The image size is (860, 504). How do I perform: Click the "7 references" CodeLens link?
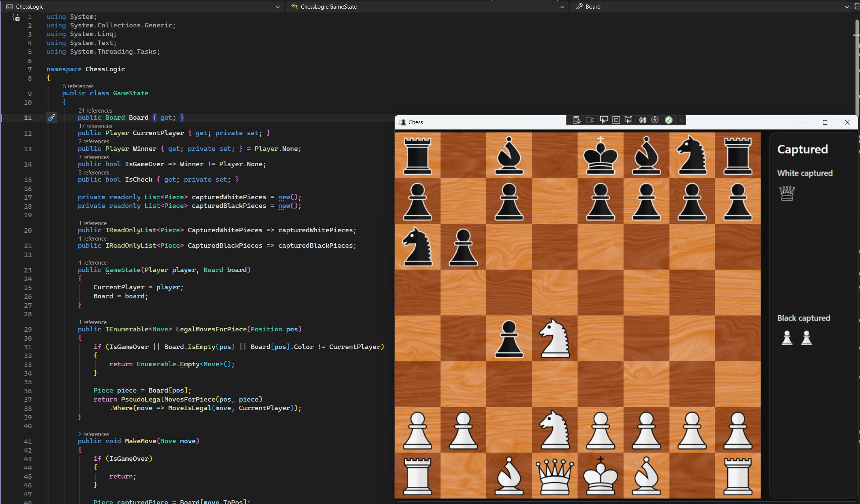[94, 157]
